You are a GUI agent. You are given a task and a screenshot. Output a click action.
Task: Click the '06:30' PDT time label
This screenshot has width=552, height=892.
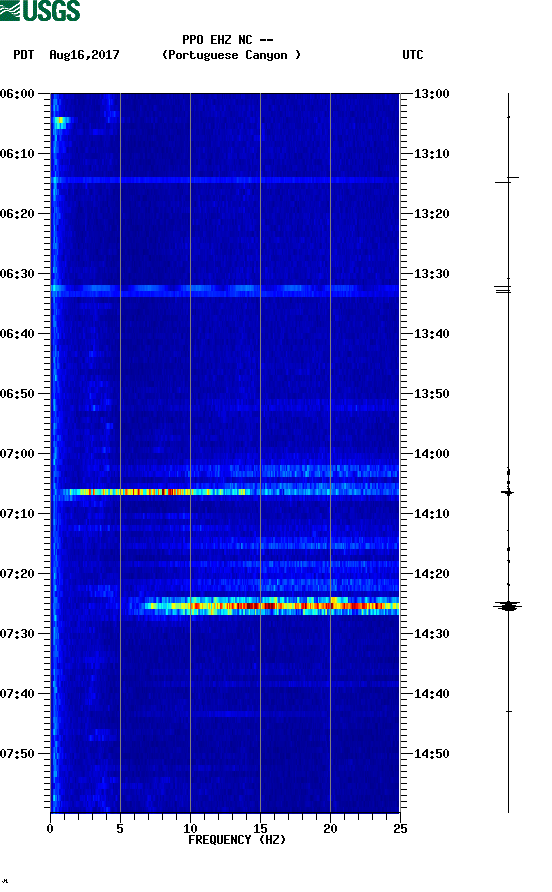pos(18,274)
